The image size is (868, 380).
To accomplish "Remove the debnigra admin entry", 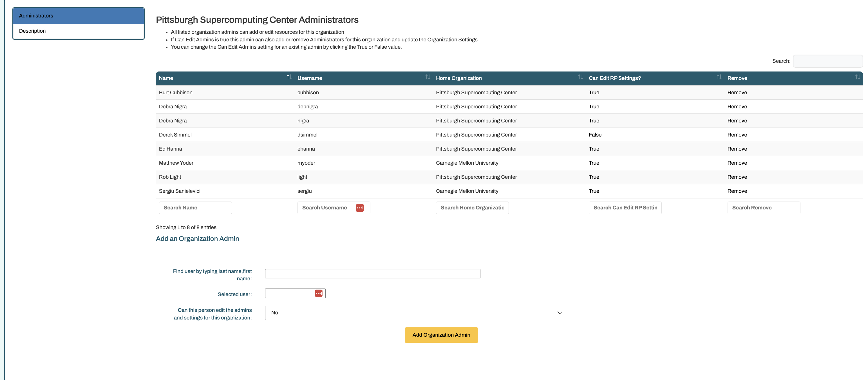I will click(x=737, y=107).
